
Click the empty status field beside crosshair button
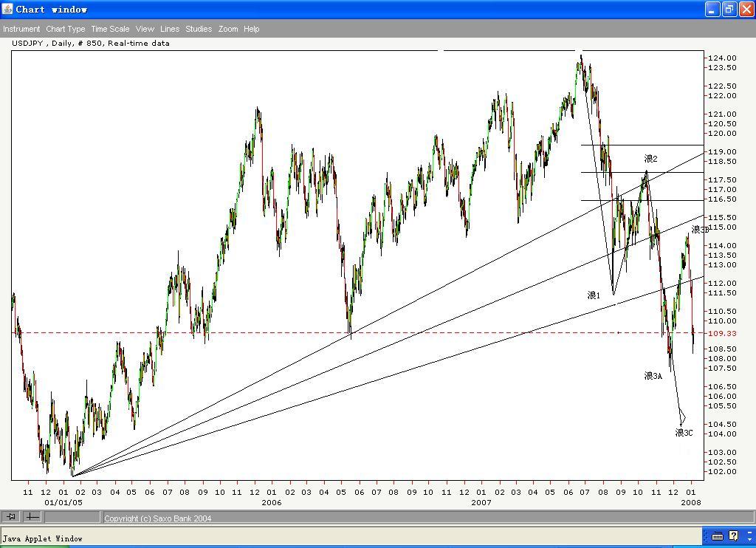tap(72, 517)
